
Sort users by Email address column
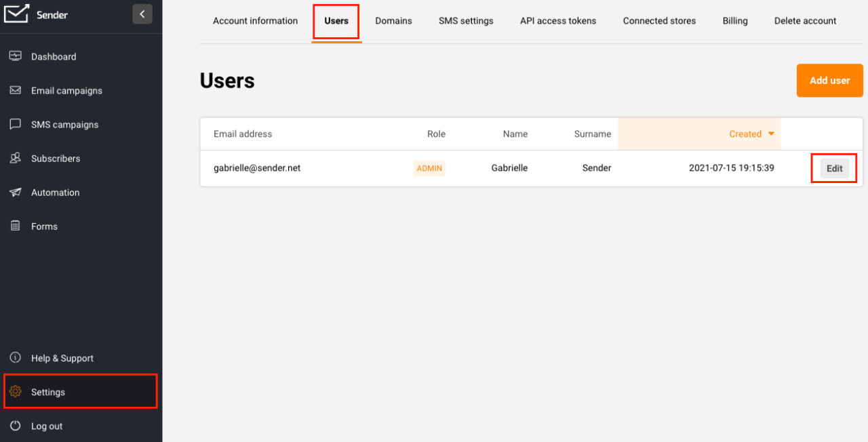[x=242, y=134]
